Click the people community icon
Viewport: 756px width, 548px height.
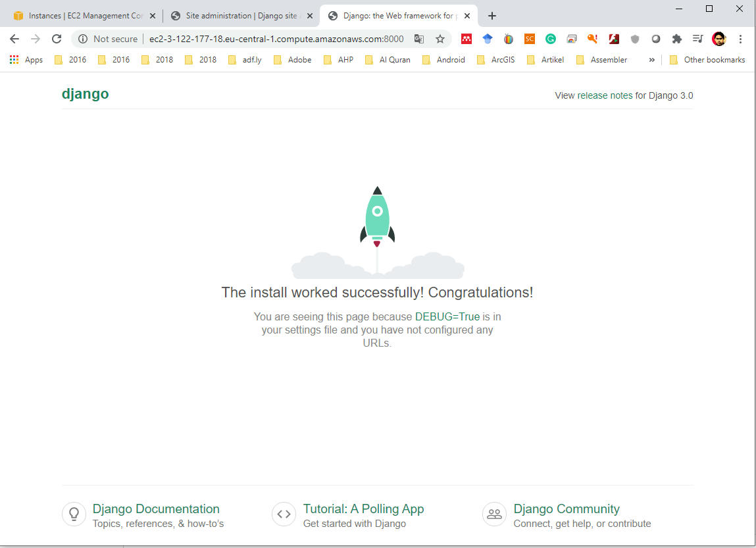coord(494,514)
